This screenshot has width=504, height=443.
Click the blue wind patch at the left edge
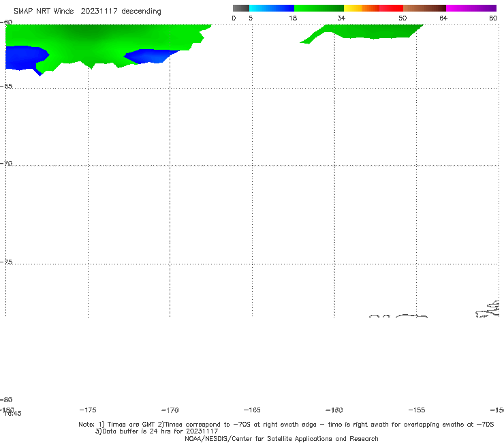24,58
